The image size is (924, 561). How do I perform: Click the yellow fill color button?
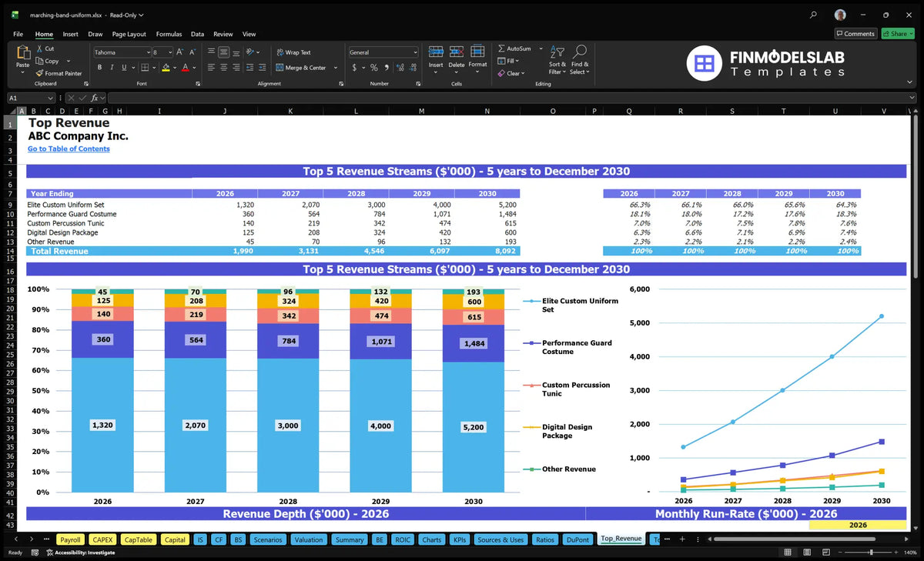(x=166, y=68)
